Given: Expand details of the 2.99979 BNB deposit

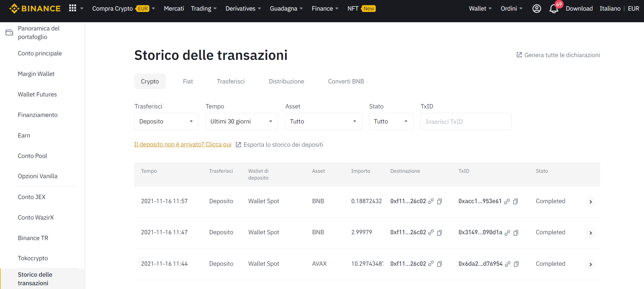Looking at the screenshot, I should 591,233.
